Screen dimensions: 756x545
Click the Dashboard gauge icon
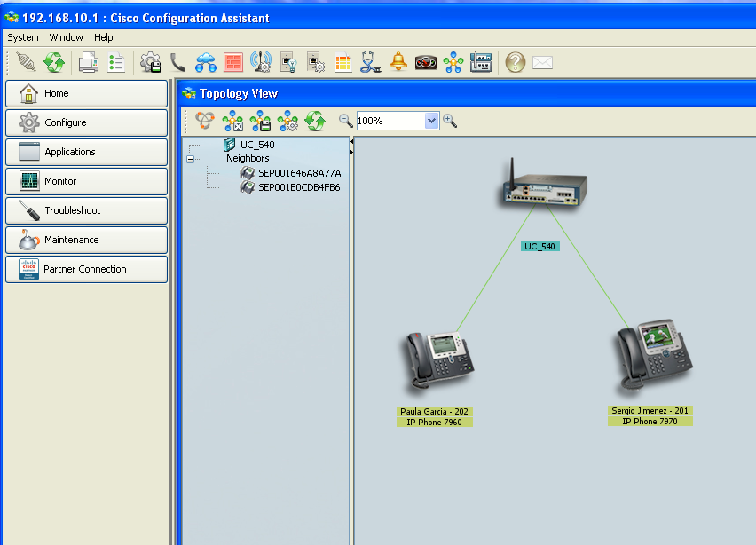426,62
